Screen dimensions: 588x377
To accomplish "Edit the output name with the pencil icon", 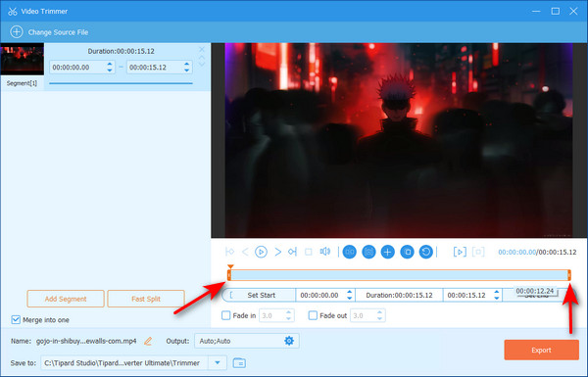I will (x=148, y=341).
